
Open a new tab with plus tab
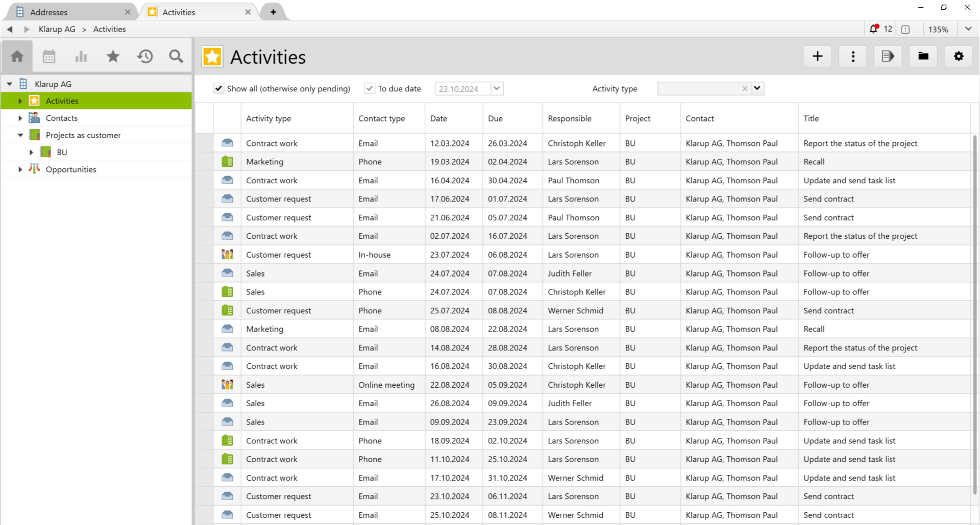(x=273, y=12)
